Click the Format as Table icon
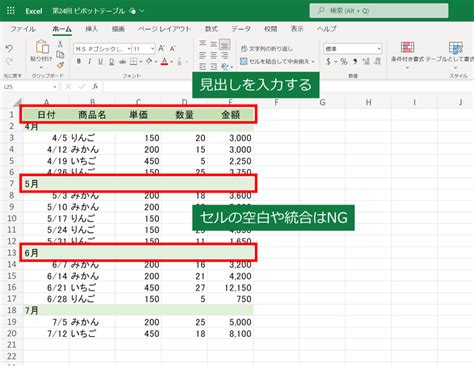 [x=456, y=48]
